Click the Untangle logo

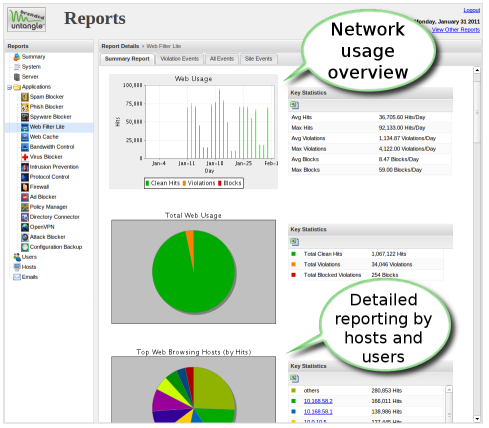click(27, 20)
